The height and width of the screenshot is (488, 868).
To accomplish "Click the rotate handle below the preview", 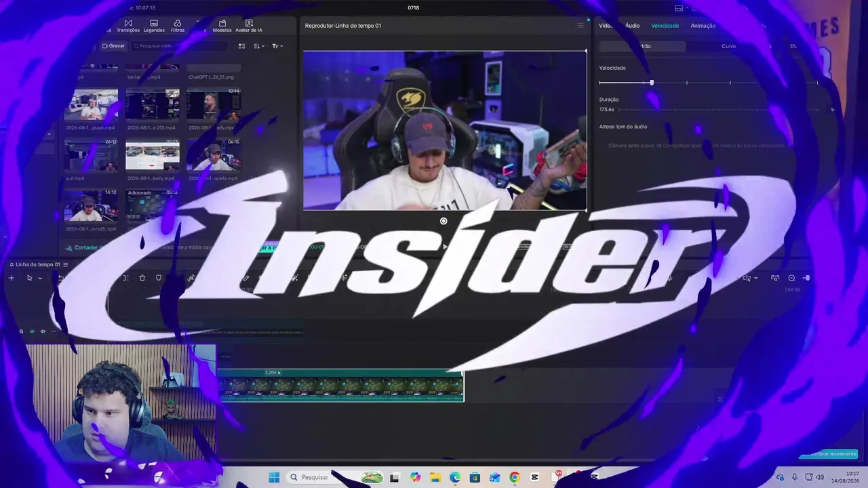I will coord(443,221).
